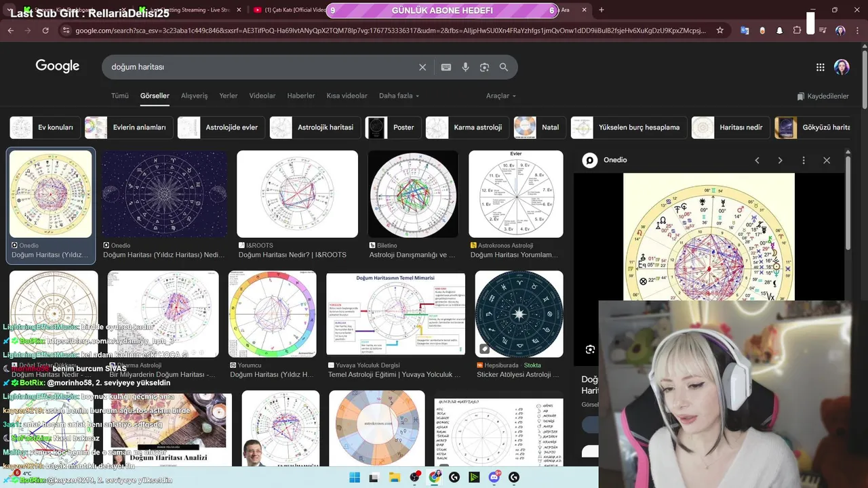Viewport: 868px width, 488px height.
Task: Open the Haberler tab
Action: [301, 96]
